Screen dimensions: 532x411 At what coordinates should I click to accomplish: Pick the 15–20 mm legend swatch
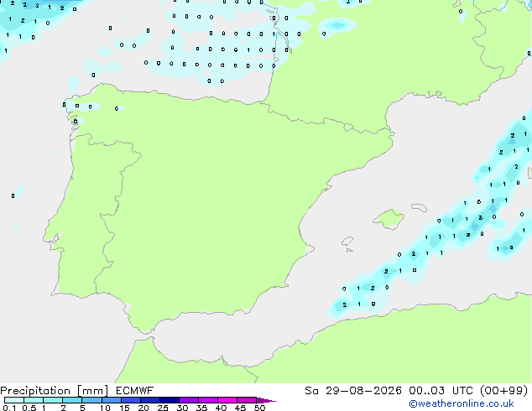(x=130, y=400)
